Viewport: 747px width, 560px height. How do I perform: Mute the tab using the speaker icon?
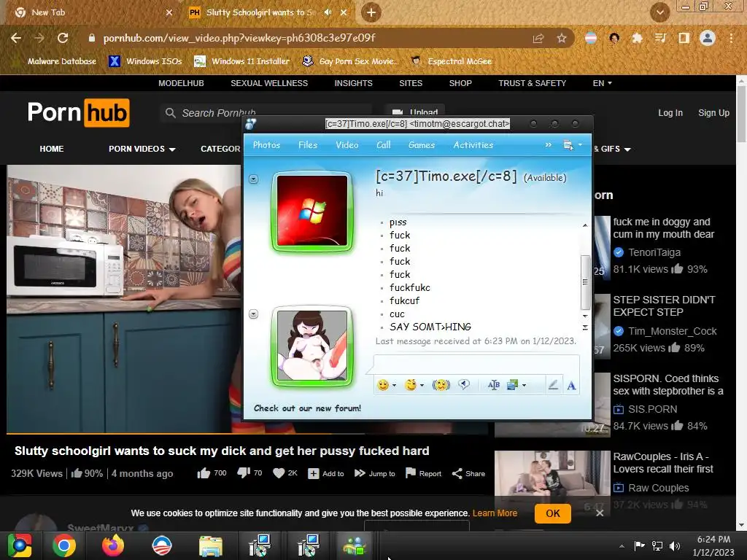coord(328,12)
